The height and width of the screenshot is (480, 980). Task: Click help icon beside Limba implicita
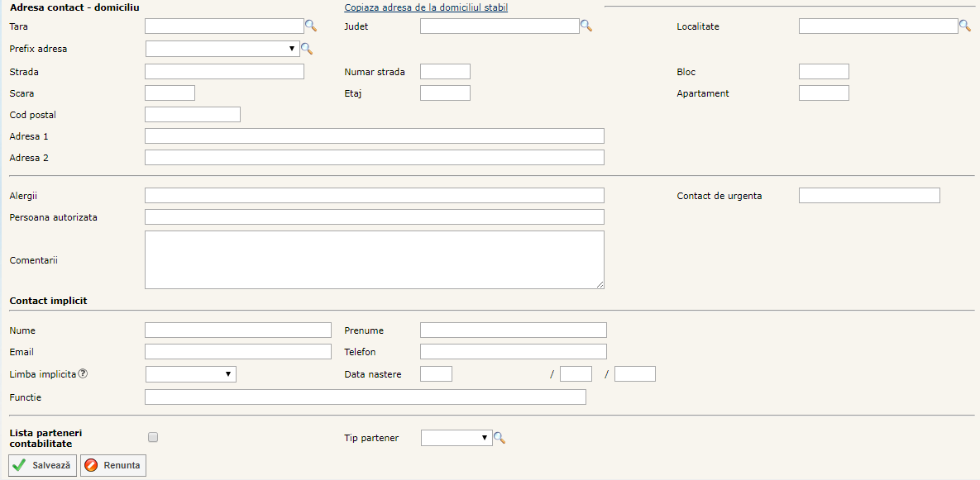[83, 374]
